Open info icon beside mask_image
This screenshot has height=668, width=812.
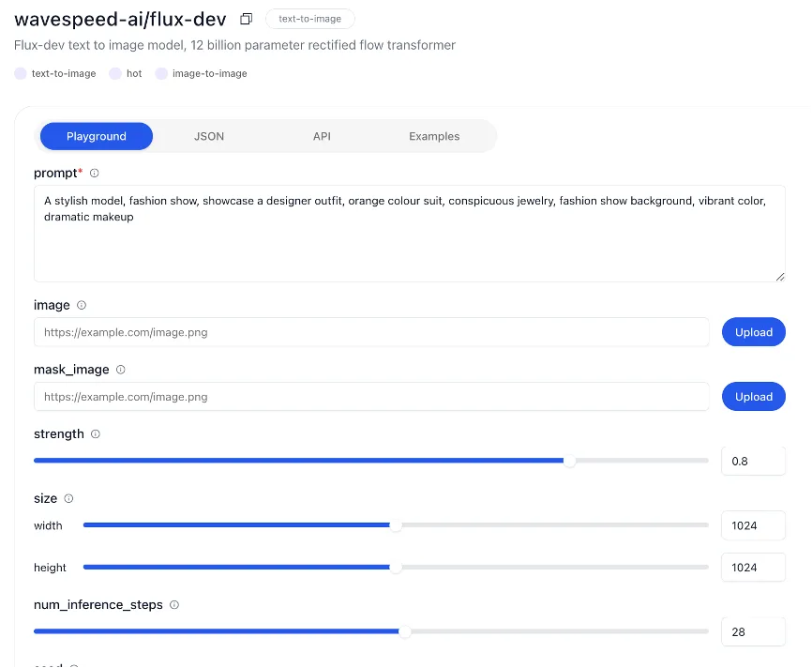[121, 370]
